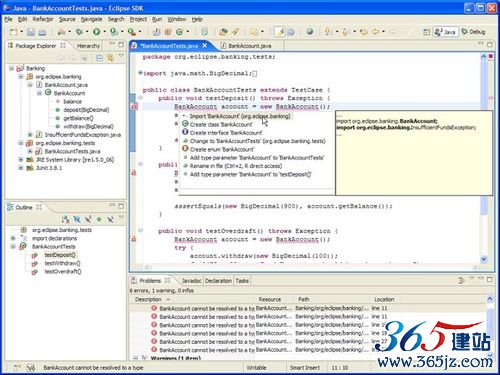Choose Import 'BankAccount' quick fix proposal

pos(240,116)
